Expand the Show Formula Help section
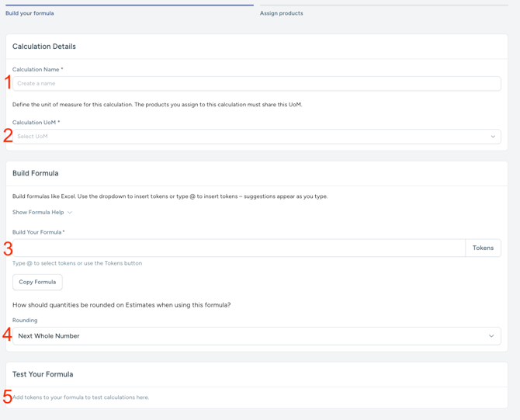Viewport: 520px width, 420px height. point(38,213)
